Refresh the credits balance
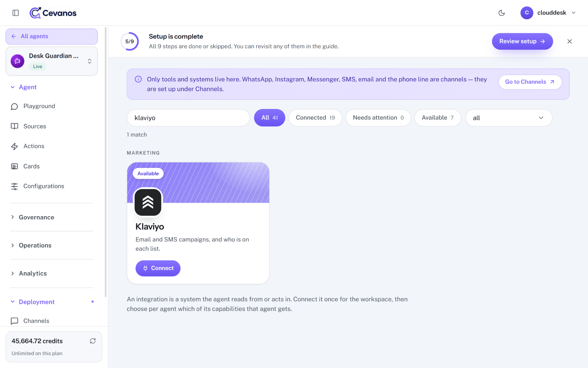Viewport: 588px width, 368px height. [93, 341]
